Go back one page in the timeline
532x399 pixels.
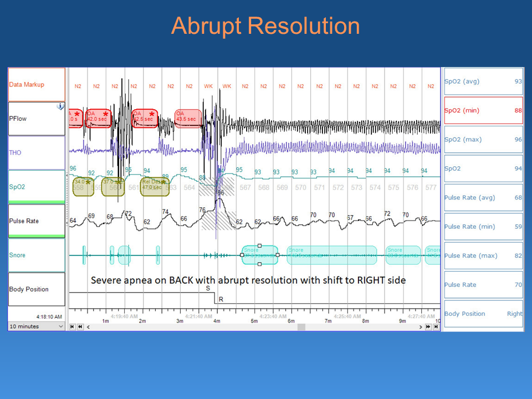pos(80,327)
